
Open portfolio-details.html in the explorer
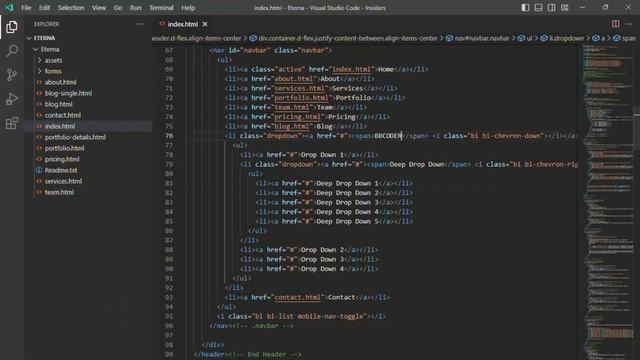pos(75,137)
